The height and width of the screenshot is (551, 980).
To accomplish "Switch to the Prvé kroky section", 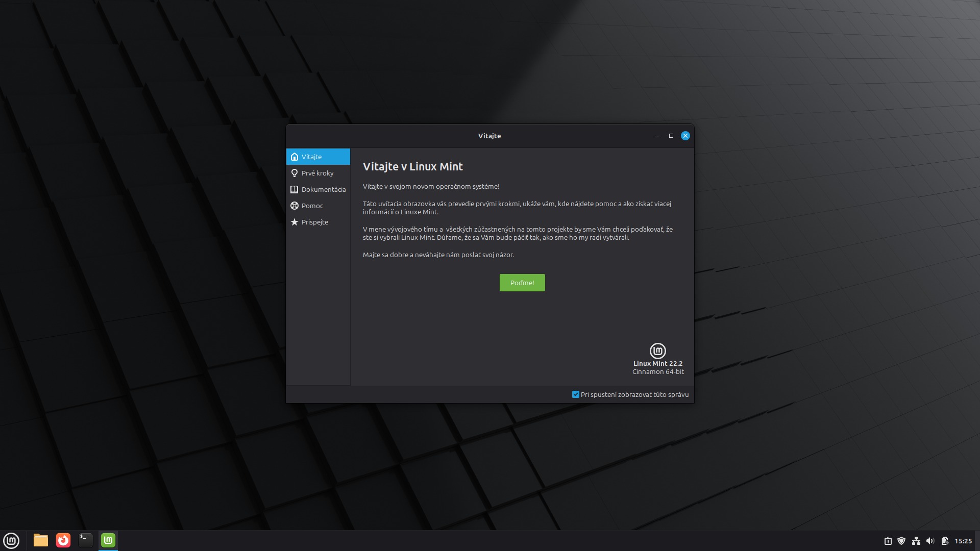I will 318,173.
